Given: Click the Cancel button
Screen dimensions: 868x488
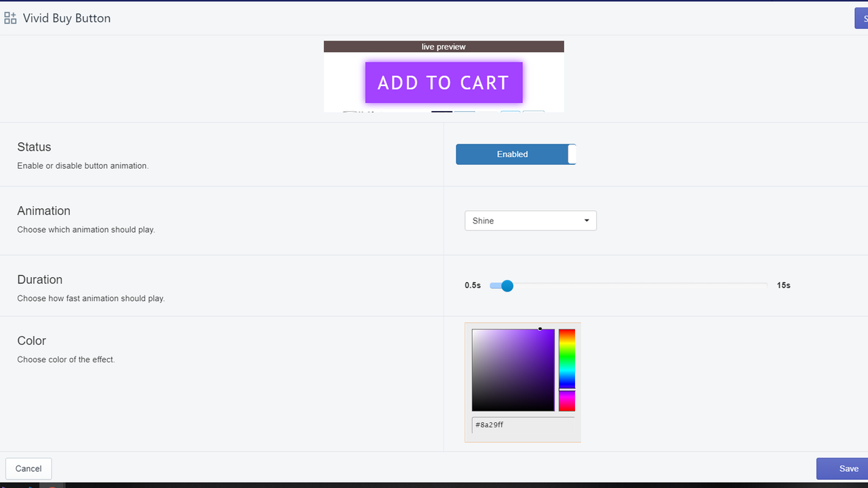Looking at the screenshot, I should tap(28, 468).
